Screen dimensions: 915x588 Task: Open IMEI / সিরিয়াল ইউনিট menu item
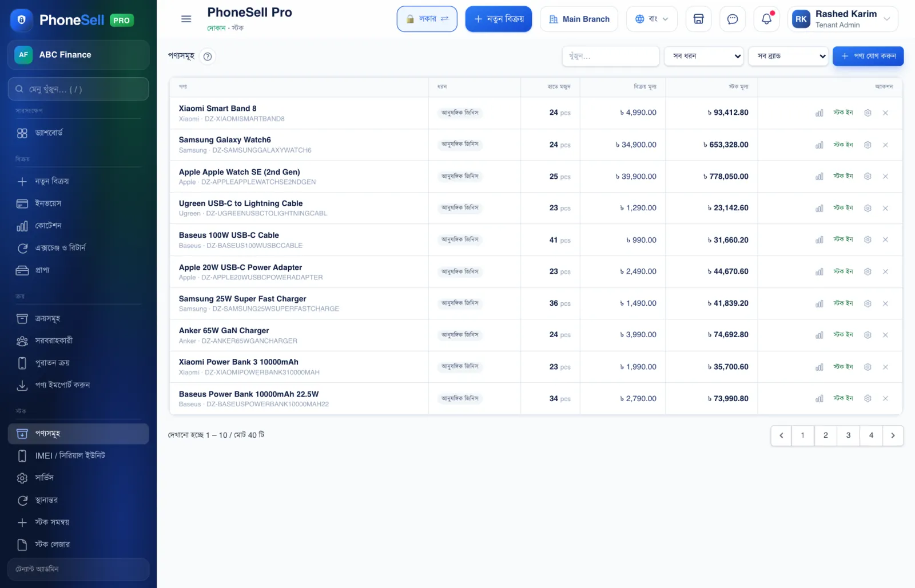click(78, 456)
